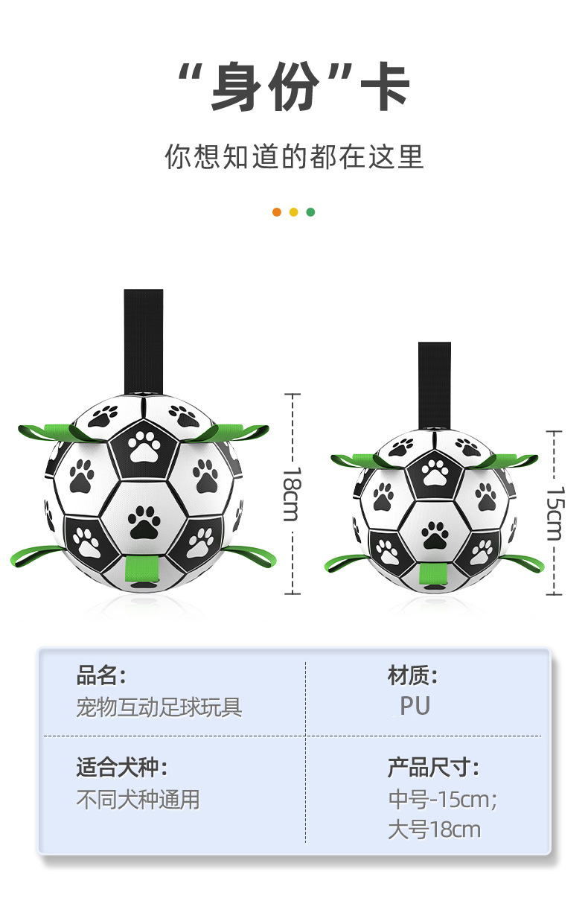Select the green dot under the subtitle

click(x=310, y=212)
